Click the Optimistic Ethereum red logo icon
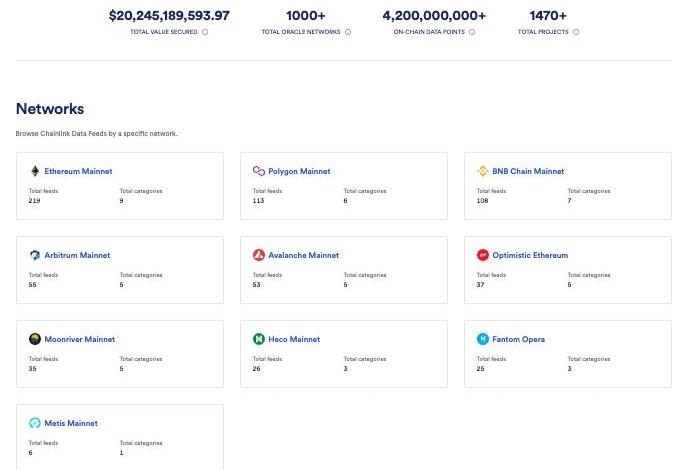 coord(483,255)
